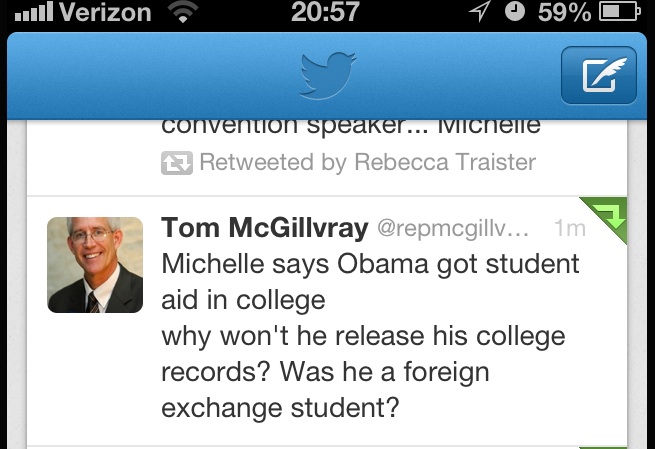
Task: Tap the 1m tweet timestamp
Action: tap(568, 229)
